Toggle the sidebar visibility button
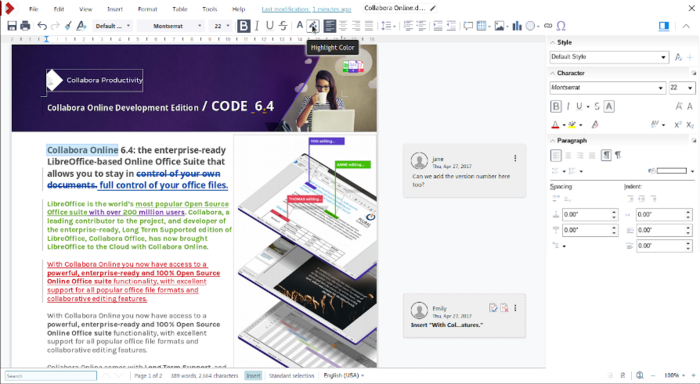 [664, 26]
